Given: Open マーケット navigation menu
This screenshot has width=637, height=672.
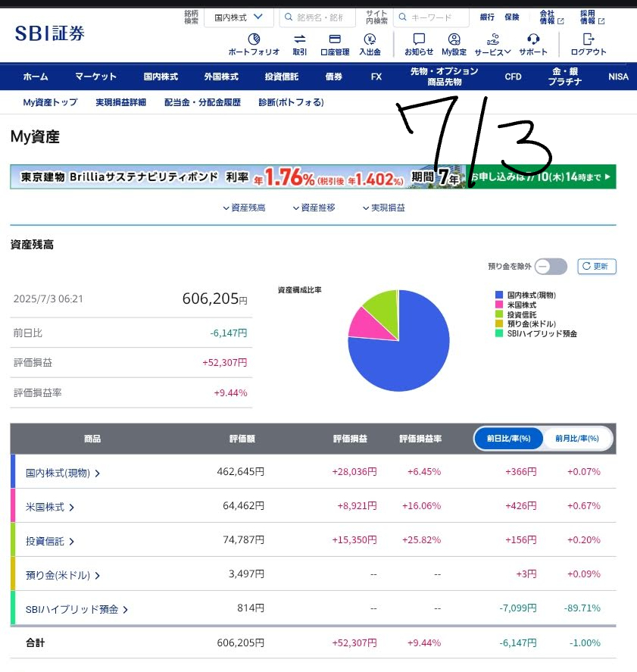Looking at the screenshot, I should coord(96,77).
